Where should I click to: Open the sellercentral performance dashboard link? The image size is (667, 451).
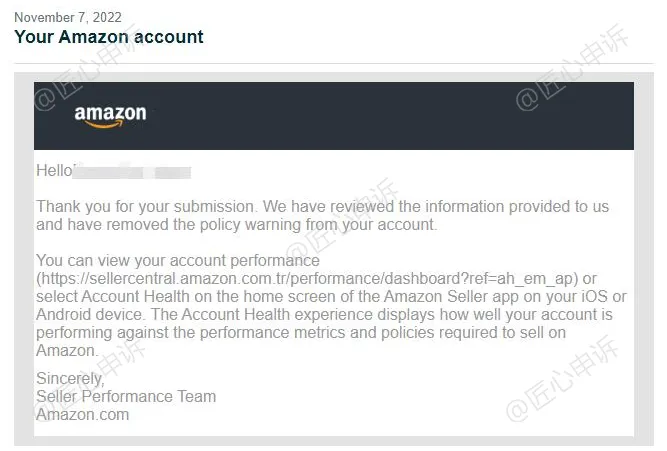pyautogui.click(x=308, y=279)
